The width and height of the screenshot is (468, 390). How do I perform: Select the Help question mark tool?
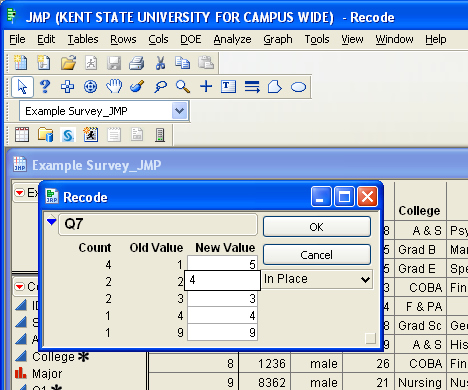pyautogui.click(x=45, y=87)
